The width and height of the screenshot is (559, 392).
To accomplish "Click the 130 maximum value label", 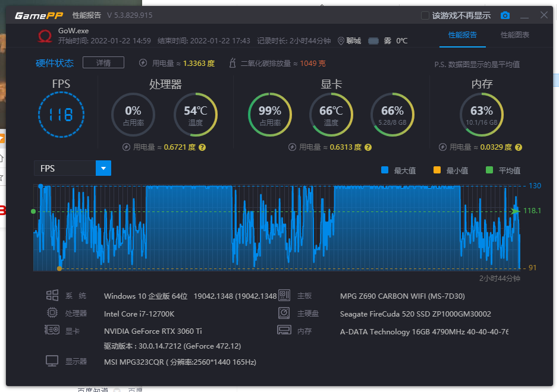I will point(535,186).
